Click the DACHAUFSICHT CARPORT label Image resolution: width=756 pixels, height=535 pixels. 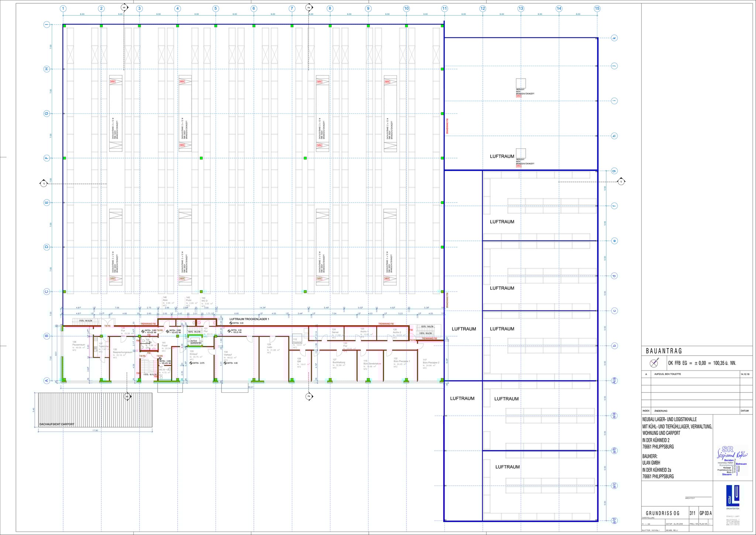pyautogui.click(x=57, y=424)
